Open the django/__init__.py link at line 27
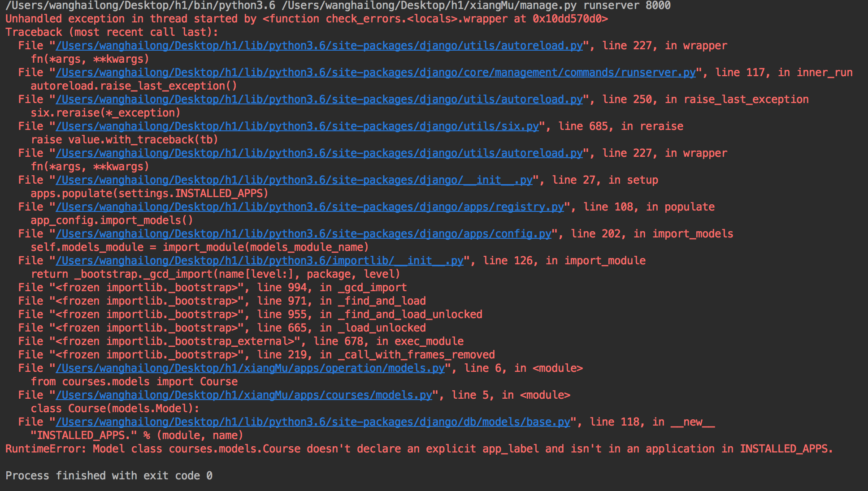 point(294,180)
